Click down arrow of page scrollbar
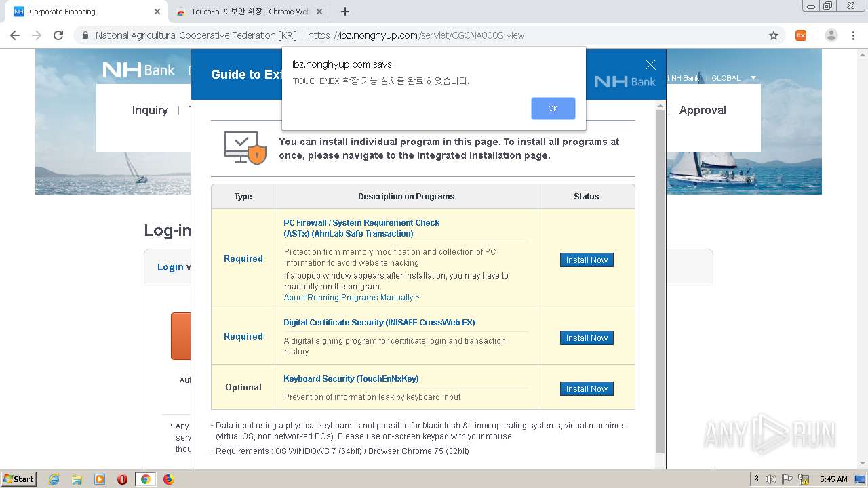 (x=863, y=464)
